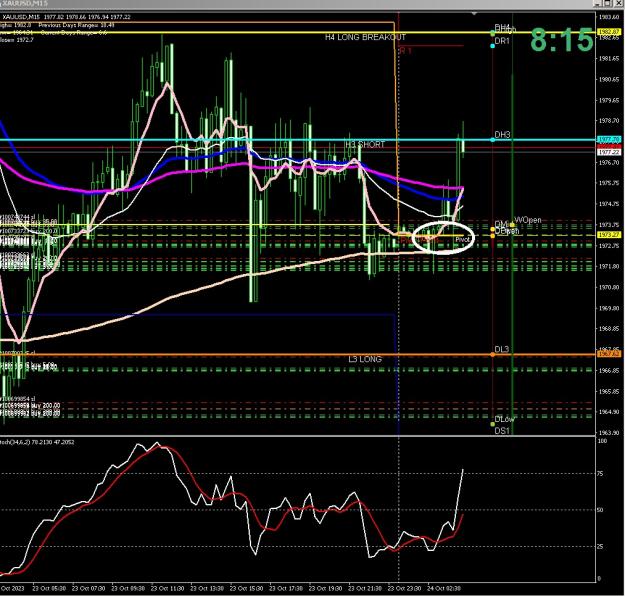This screenshot has height=596, width=625.
Task: Click the yellow 1982.87 price tag
Action: point(609,31)
